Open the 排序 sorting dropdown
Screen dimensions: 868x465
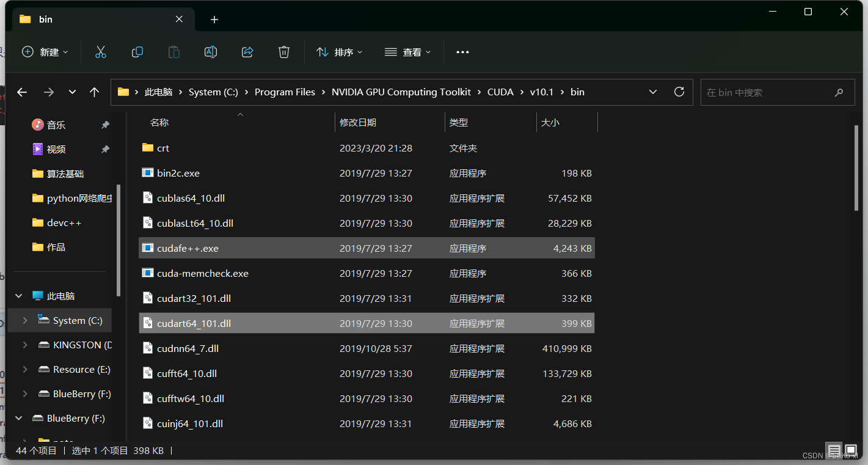(x=339, y=52)
